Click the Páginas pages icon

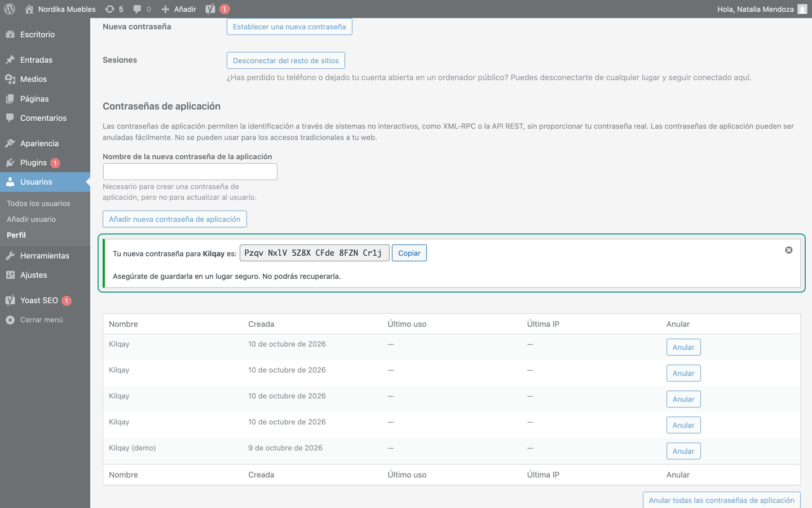tap(10, 99)
